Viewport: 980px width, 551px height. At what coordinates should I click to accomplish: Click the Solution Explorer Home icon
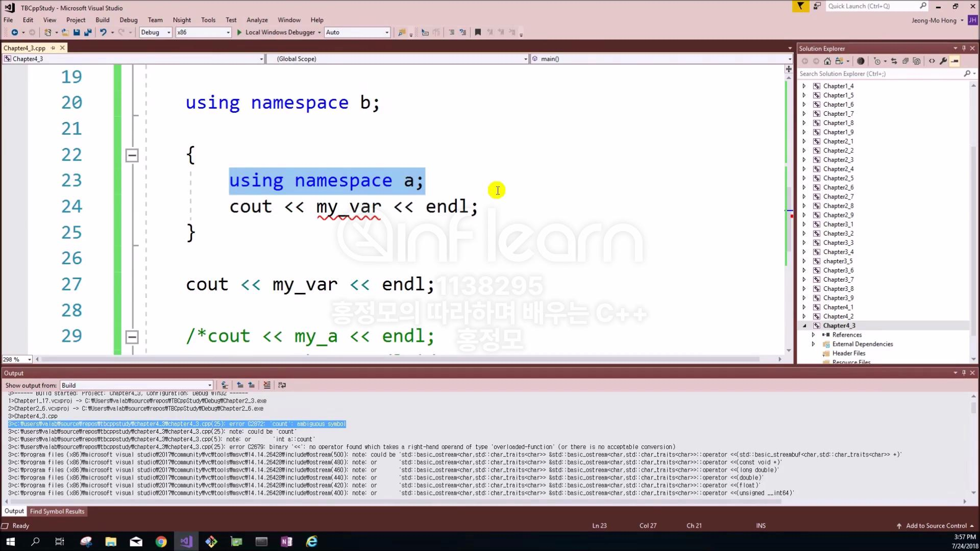coord(827,61)
